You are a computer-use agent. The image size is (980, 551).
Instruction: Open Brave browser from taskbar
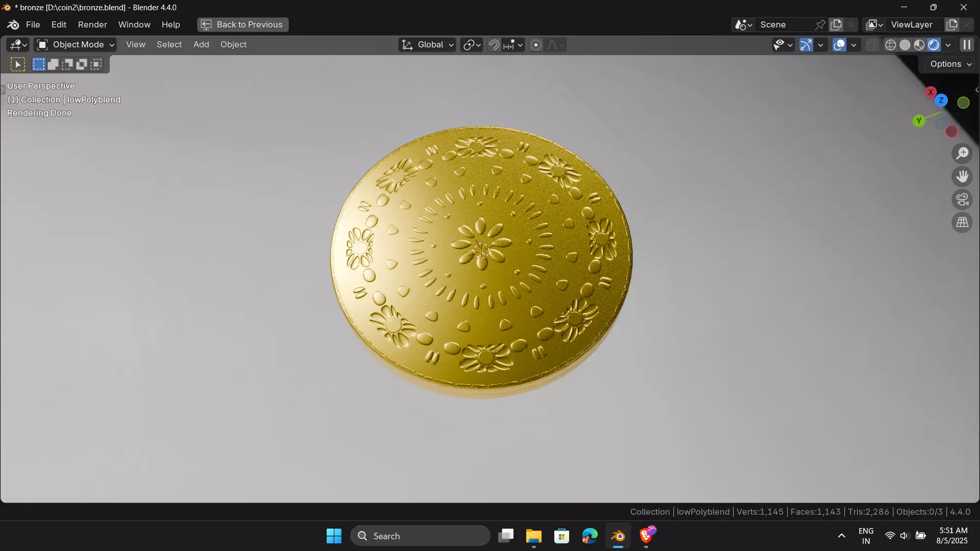pos(647,536)
